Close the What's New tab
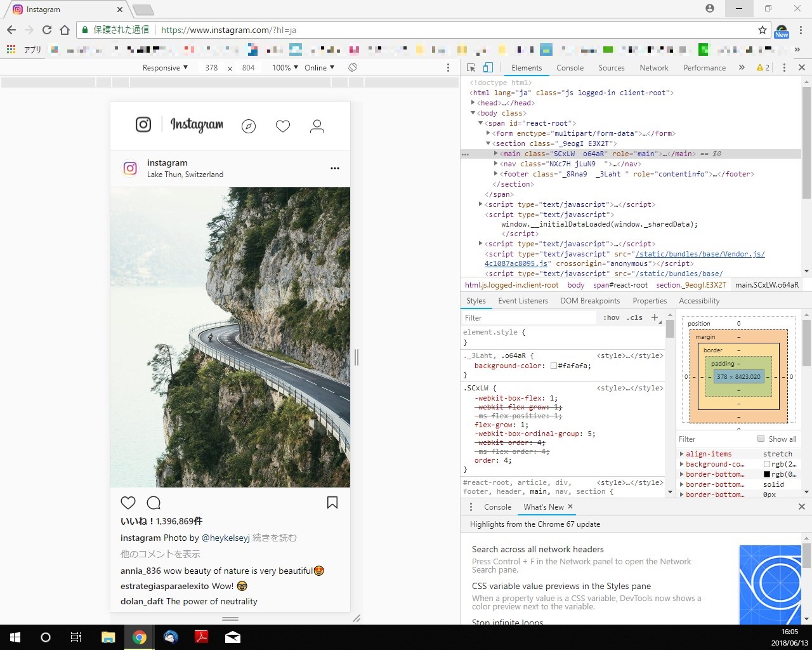 point(570,506)
